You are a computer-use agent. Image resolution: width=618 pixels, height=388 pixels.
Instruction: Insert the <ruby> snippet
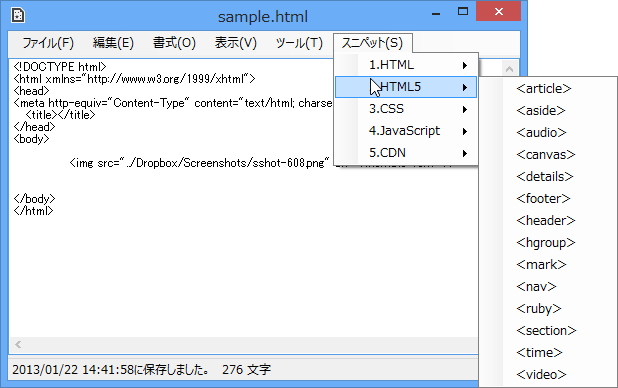pyautogui.click(x=548, y=309)
